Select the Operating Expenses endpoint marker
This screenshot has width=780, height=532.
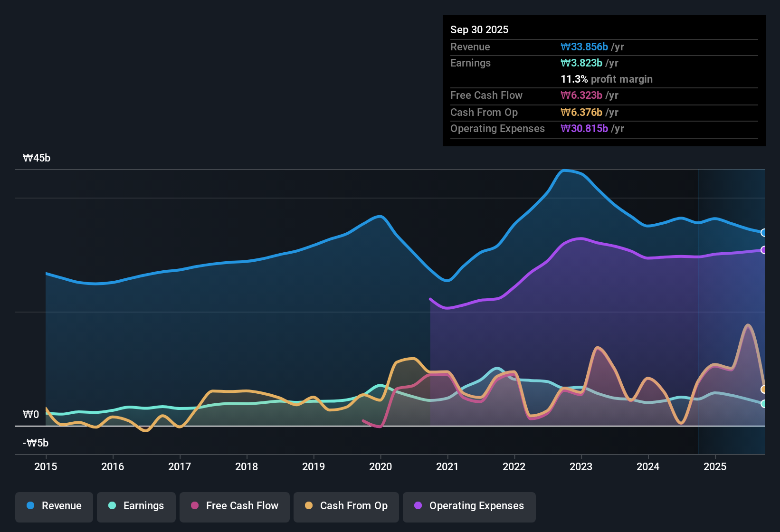tap(764, 250)
